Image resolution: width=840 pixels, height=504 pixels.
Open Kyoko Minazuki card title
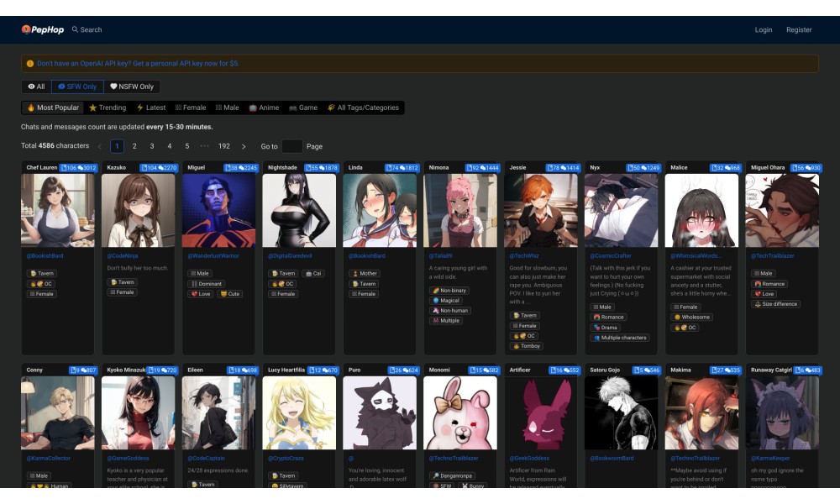point(127,370)
